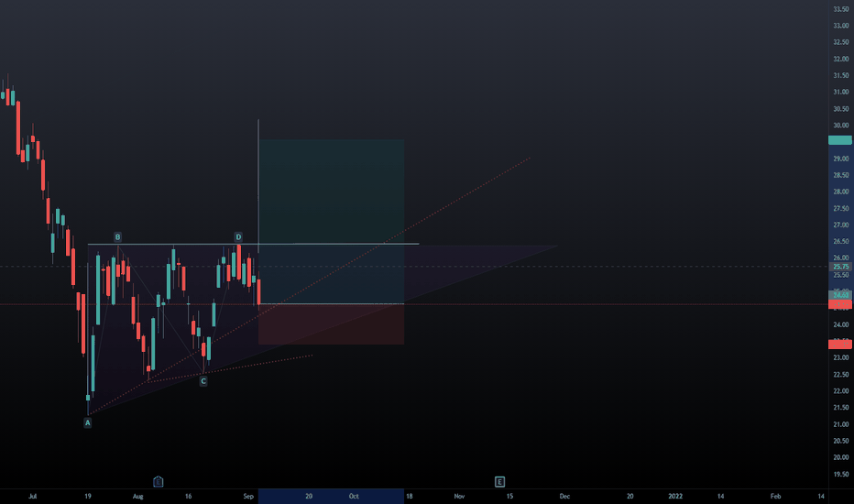This screenshot has width=854, height=504.
Task: Click the 2022 label on time axis
Action: pos(675,497)
